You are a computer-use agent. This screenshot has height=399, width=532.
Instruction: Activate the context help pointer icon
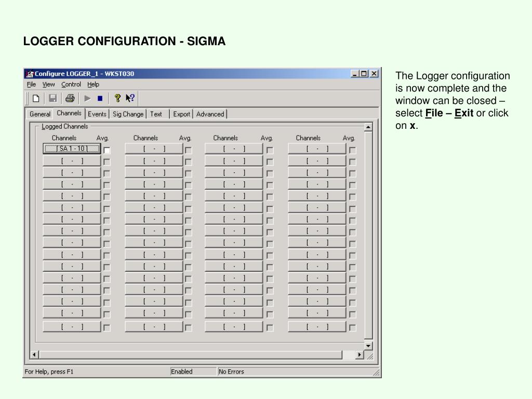130,98
